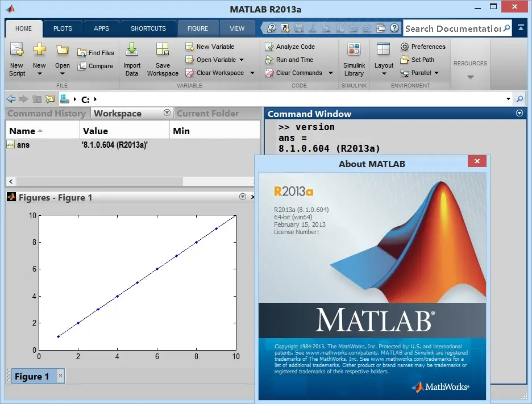Expand the RESOURCES section arrow
The width and height of the screenshot is (532, 404).
470,77
